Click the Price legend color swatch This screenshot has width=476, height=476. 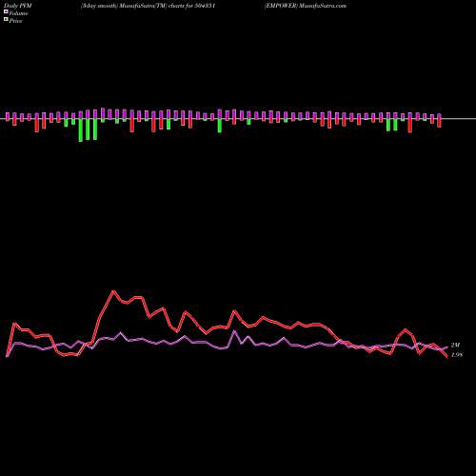pos(6,19)
